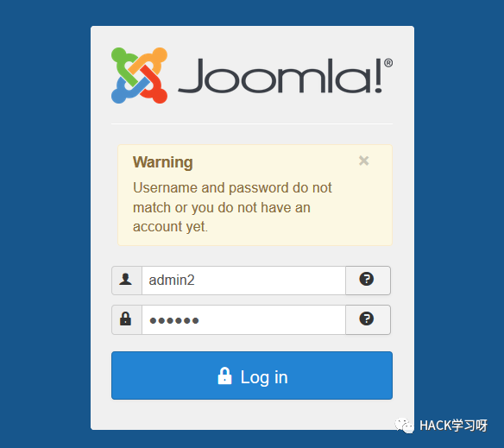Click the registered trademark symbol after Joomla!
Image resolution: width=504 pixels, height=448 pixels.
coord(388,63)
